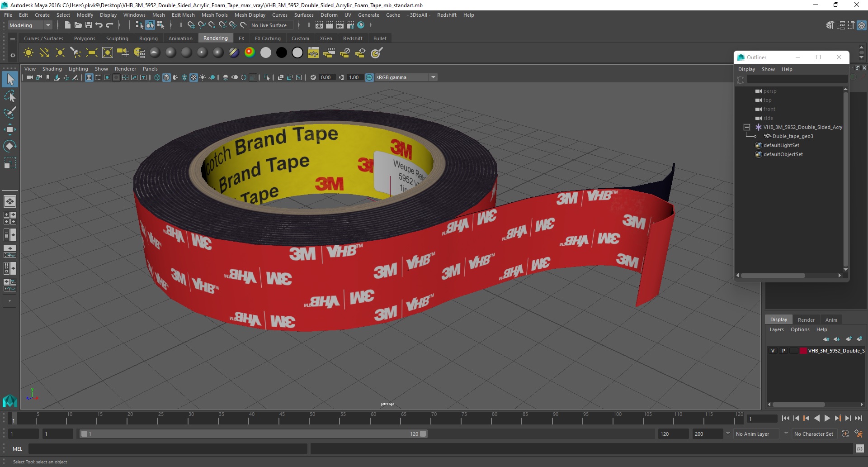The height and width of the screenshot is (467, 868).
Task: Open the Outliner Show menu
Action: pos(768,69)
